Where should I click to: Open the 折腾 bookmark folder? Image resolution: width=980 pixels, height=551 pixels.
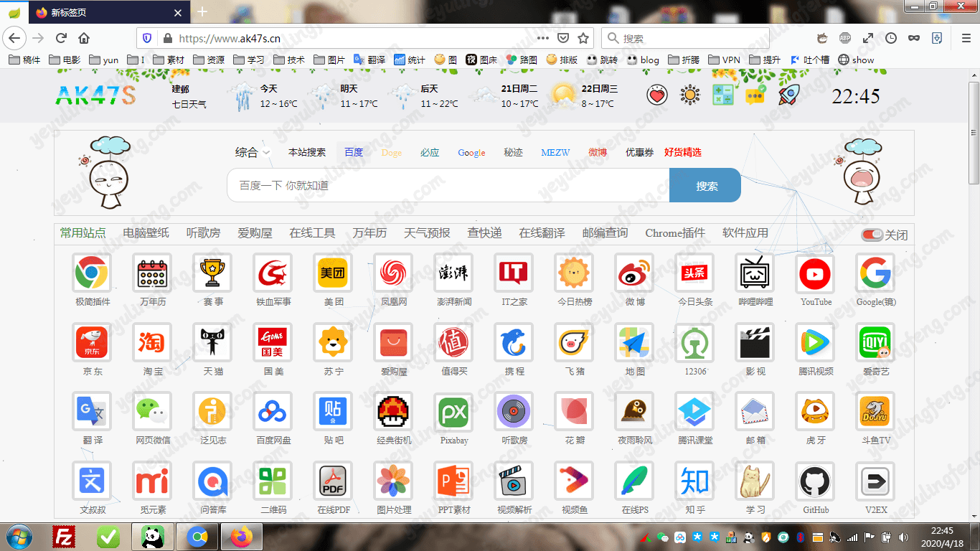pyautogui.click(x=684, y=60)
